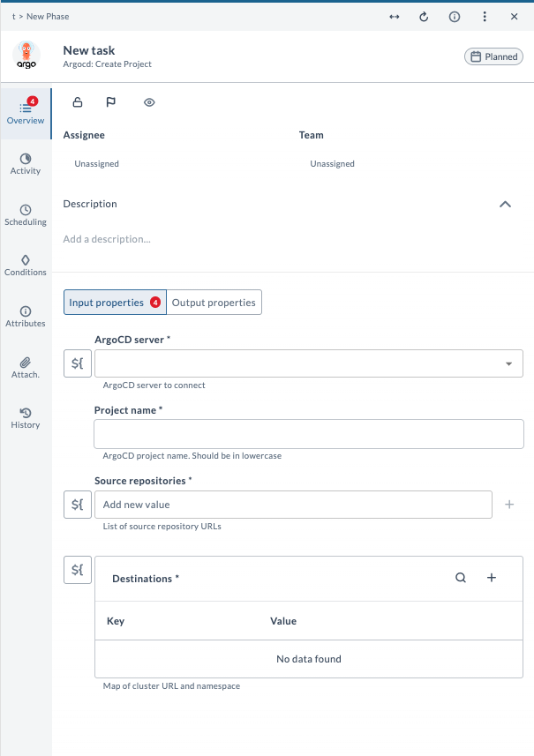534x756 pixels.
Task: Toggle panel width with horizontal arrows icon
Action: click(x=395, y=17)
